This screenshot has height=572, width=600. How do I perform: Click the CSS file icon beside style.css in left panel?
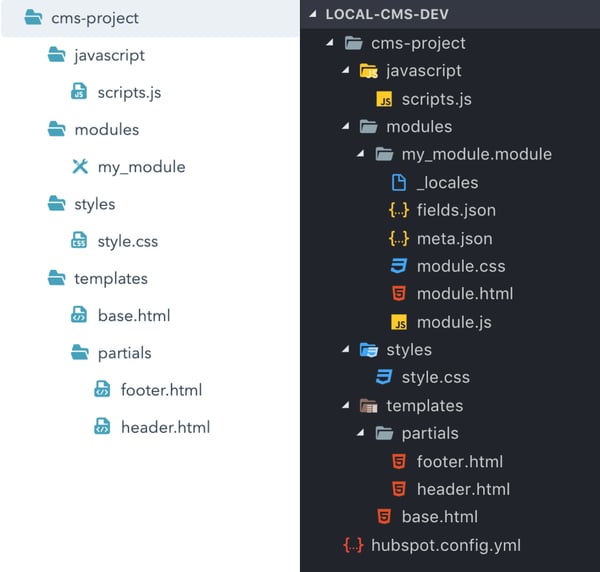(79, 241)
